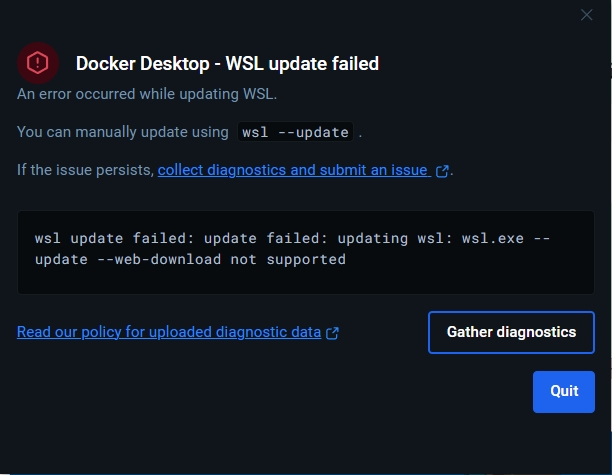Open 'Read our policy for uploaded diagnostic data'
Image resolution: width=612 pixels, height=475 pixels.
[x=169, y=332]
